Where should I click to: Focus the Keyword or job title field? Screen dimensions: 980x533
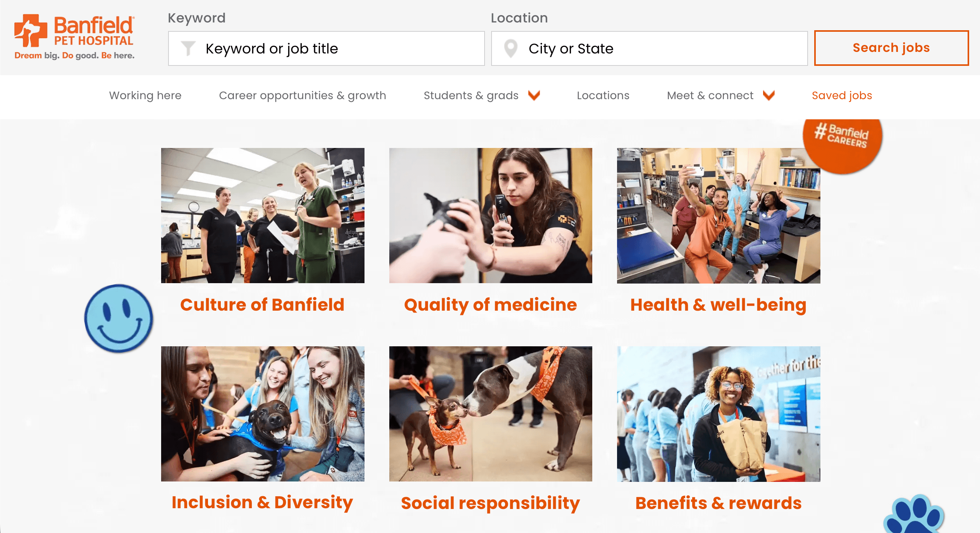click(x=326, y=48)
